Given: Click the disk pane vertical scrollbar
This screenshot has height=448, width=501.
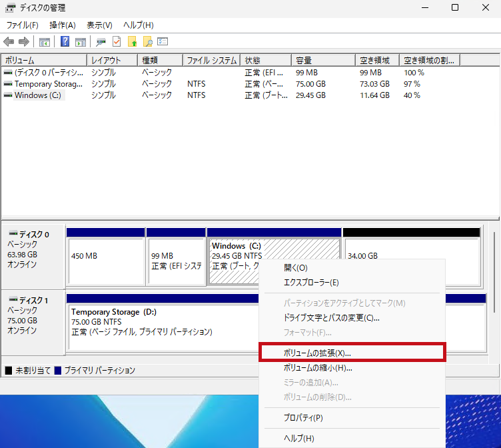Looking at the screenshot, I should [494, 272].
